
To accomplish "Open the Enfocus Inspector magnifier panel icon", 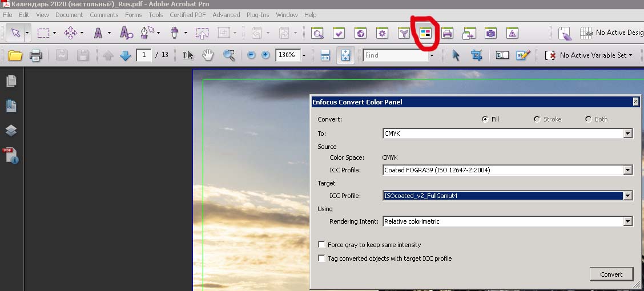I will (317, 33).
